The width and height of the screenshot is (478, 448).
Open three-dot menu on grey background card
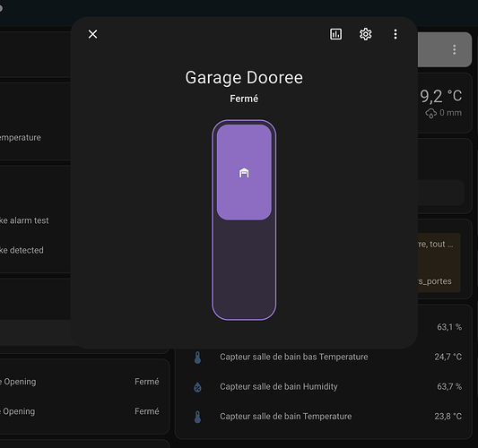[x=454, y=49]
